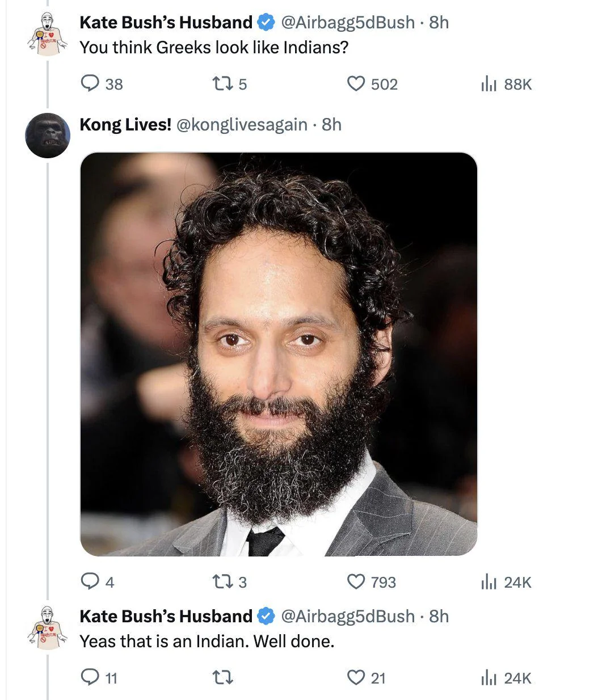This screenshot has height=700, width=598.
Task: View stats of Kong Lives! tweet
Action: (x=506, y=582)
